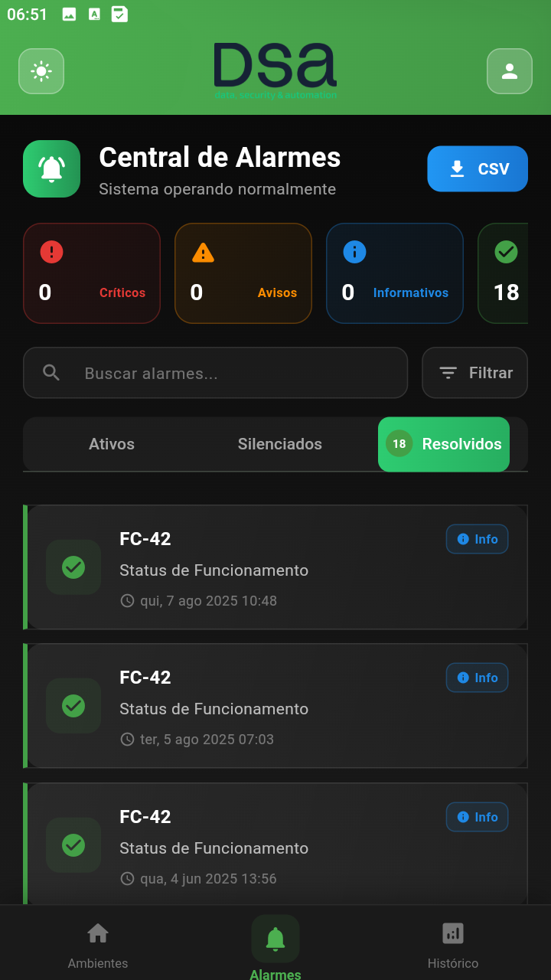This screenshot has height=980, width=551.
Task: Toggle light/dark theme sun icon
Action: (41, 71)
